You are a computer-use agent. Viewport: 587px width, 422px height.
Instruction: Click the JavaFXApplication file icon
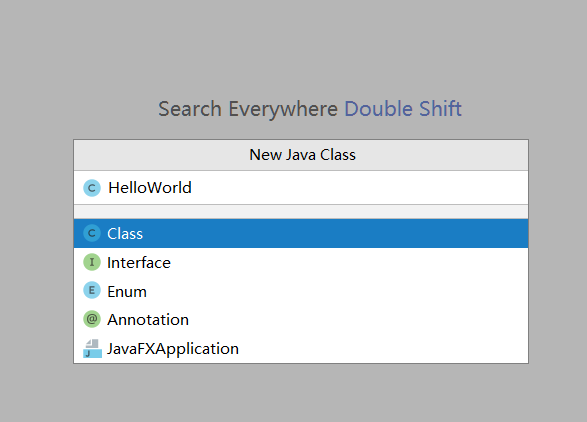92,349
